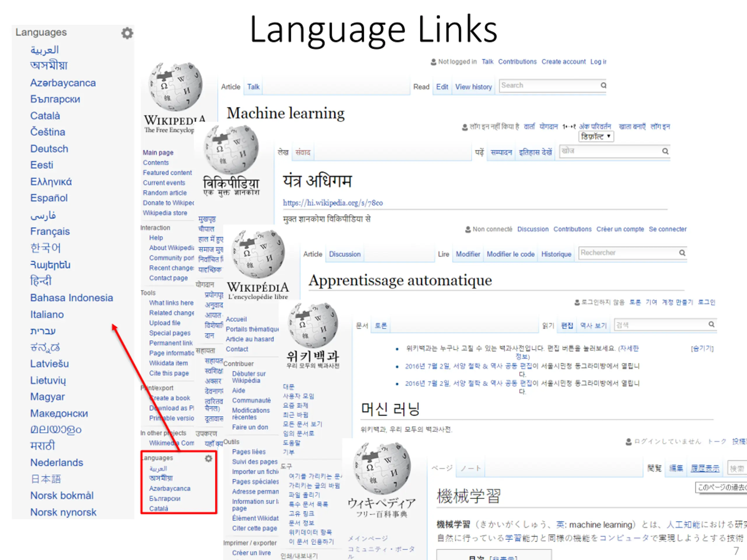
Task: Click search magnifier icon in English Wikipedia
Action: pos(603,85)
